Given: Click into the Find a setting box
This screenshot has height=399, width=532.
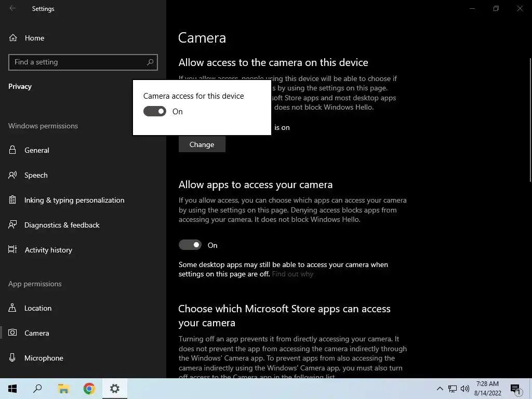Looking at the screenshot, I should [x=83, y=62].
